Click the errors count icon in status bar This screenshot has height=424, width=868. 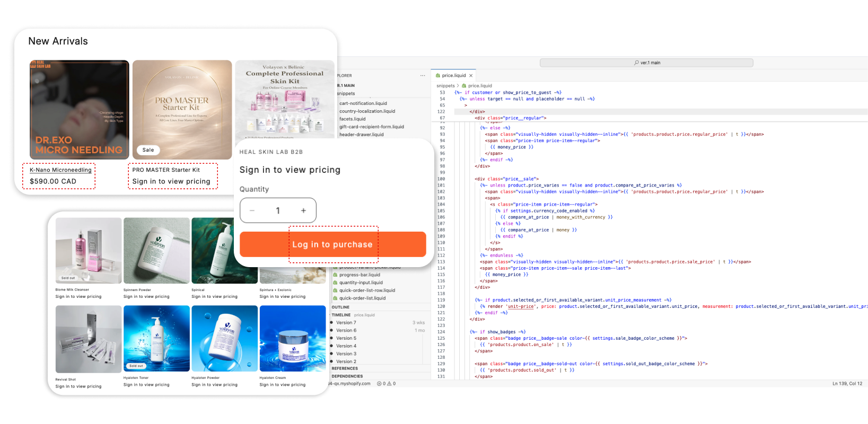pos(379,384)
